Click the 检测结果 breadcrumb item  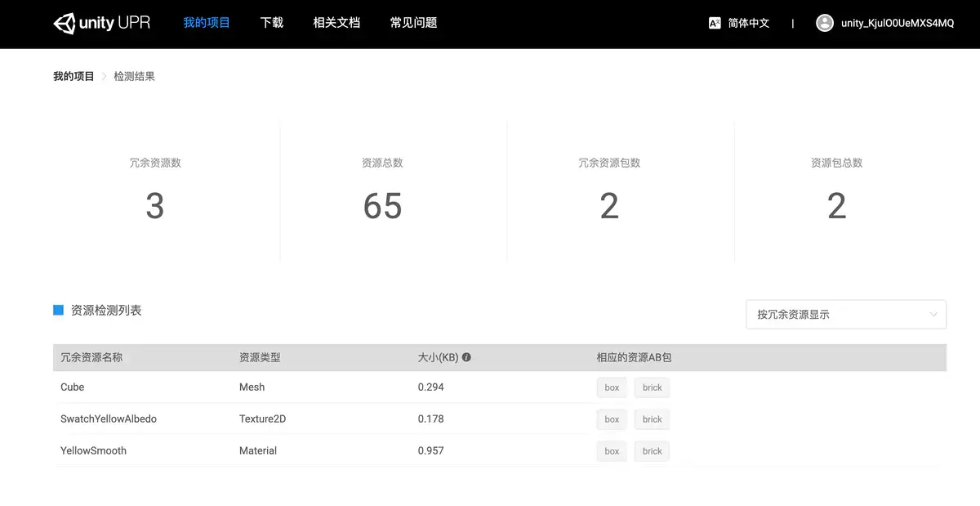point(134,76)
